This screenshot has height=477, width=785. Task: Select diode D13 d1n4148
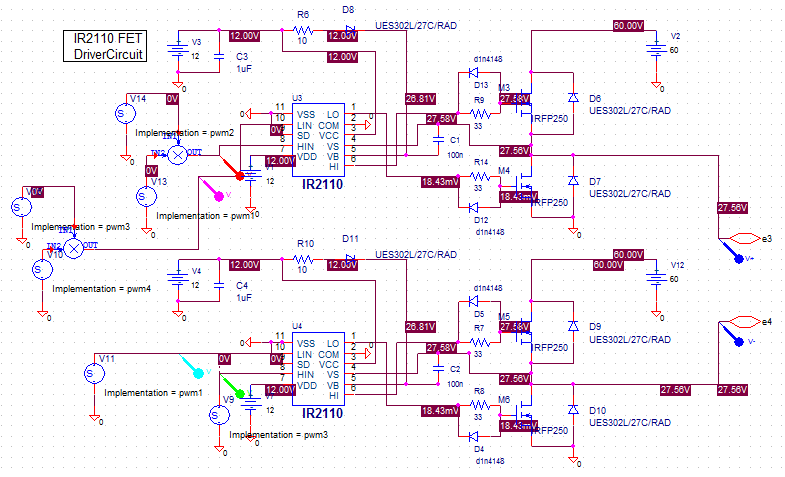(474, 73)
